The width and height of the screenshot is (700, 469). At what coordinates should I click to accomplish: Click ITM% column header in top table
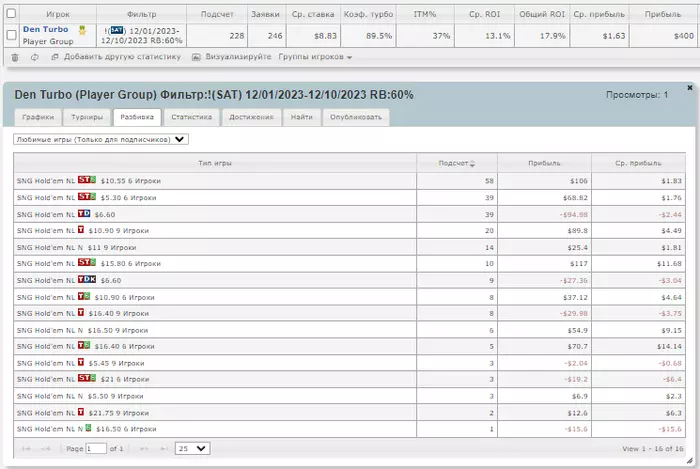pos(425,14)
